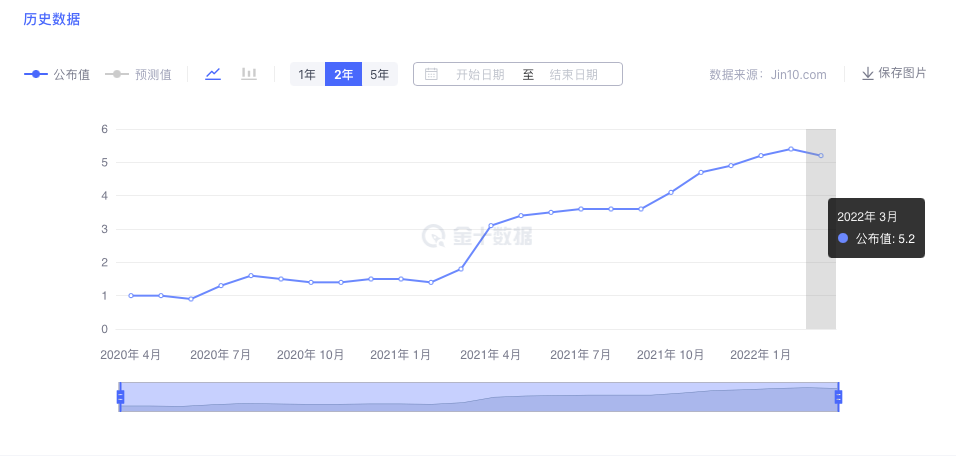
Task: Switch to line chart view icon
Action: 213,74
